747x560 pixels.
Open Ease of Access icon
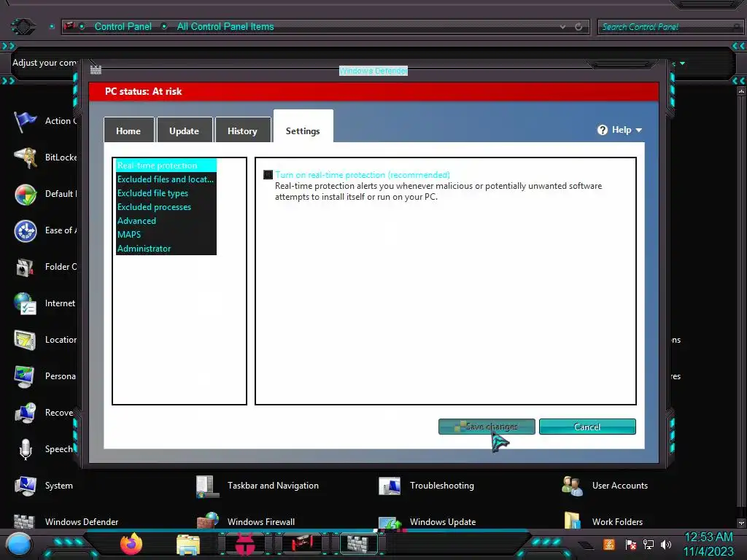(25, 231)
